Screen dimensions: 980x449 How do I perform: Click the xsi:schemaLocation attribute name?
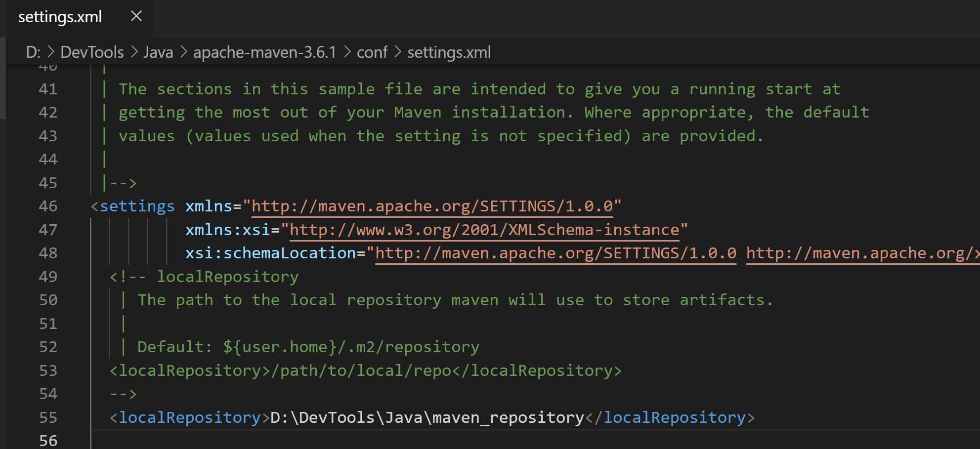point(270,253)
